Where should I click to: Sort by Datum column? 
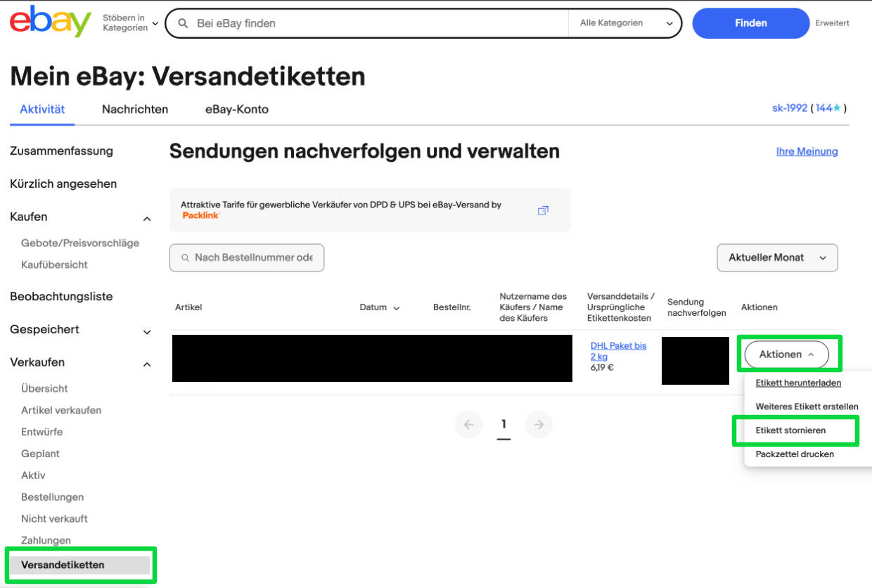[x=380, y=307]
